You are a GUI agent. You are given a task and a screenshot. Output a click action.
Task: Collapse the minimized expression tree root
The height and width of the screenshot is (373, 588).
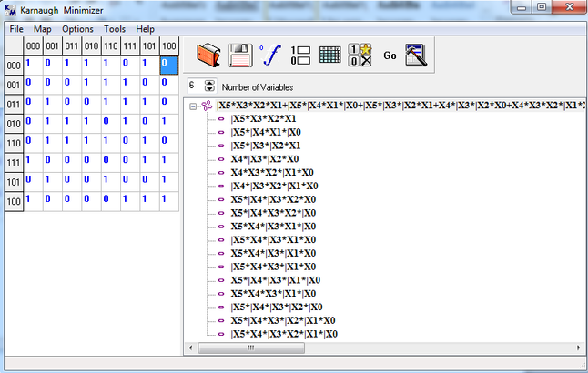tap(193, 106)
